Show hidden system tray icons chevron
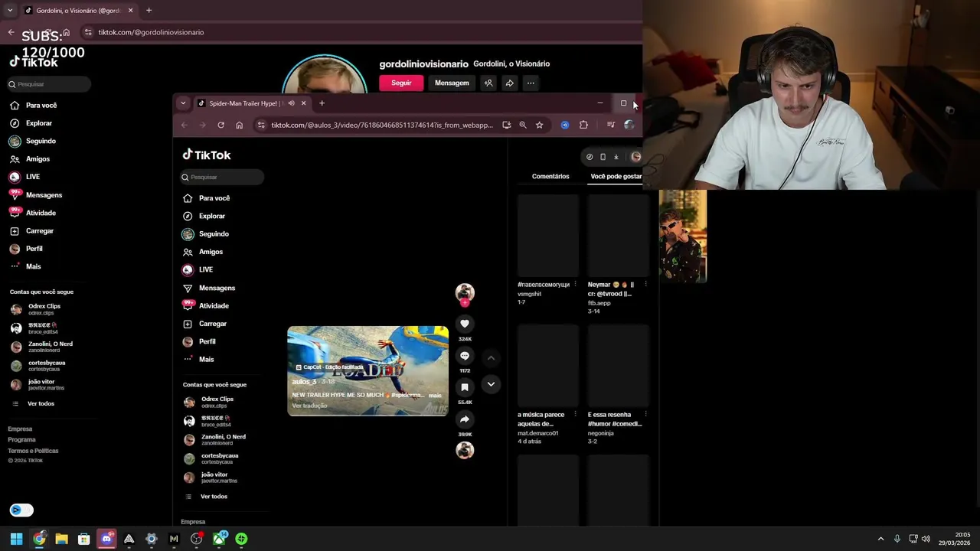Screen dimensions: 980x551 pyautogui.click(x=880, y=539)
